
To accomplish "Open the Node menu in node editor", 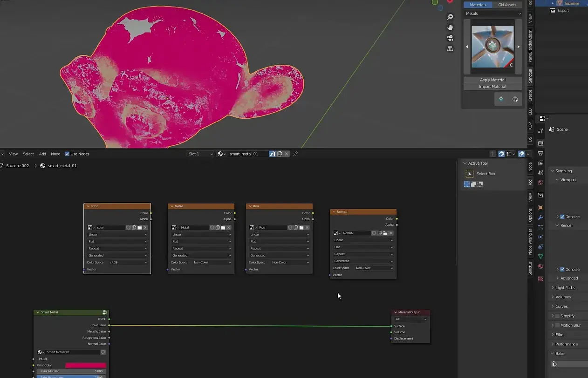I will click(x=55, y=154).
